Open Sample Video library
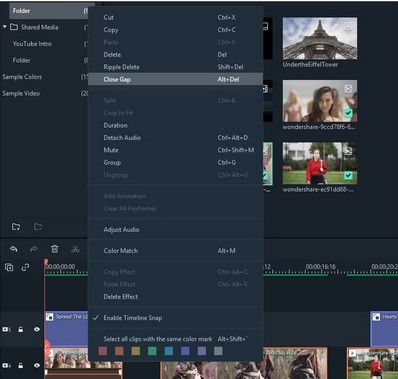Viewport: 398px width, 379px height. pos(21,93)
